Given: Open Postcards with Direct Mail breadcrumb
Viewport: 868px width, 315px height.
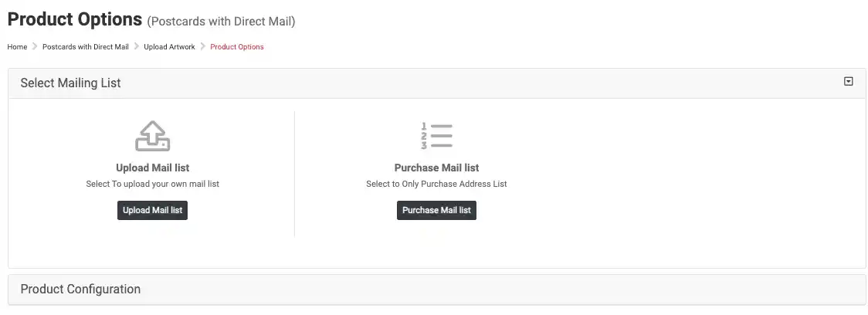Looking at the screenshot, I should [86, 47].
